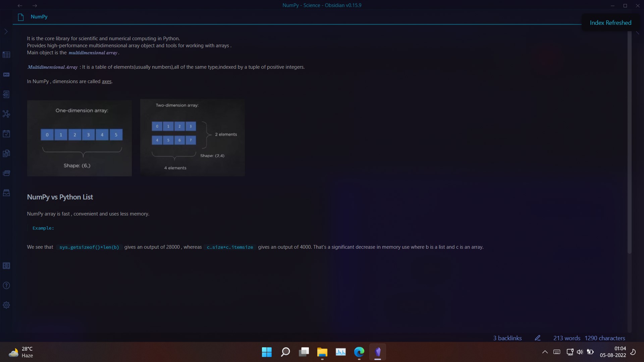Toggle the left sidebar open
Screen dimensions: 644x362
pyautogui.click(x=6, y=32)
